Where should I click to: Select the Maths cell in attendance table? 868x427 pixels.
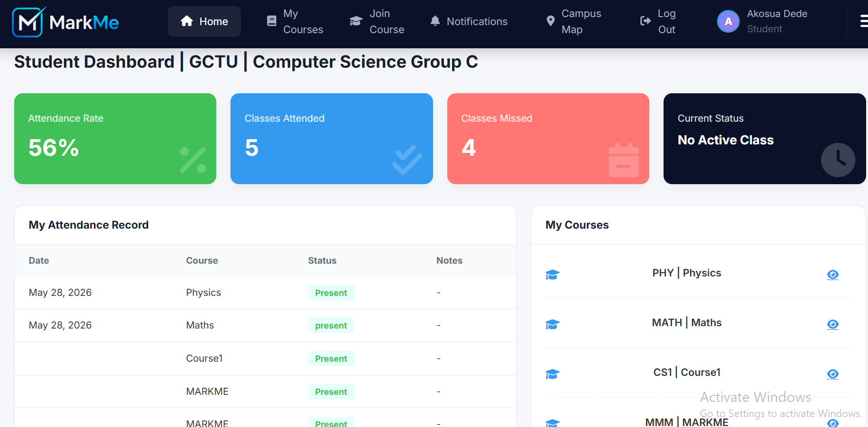tap(200, 325)
